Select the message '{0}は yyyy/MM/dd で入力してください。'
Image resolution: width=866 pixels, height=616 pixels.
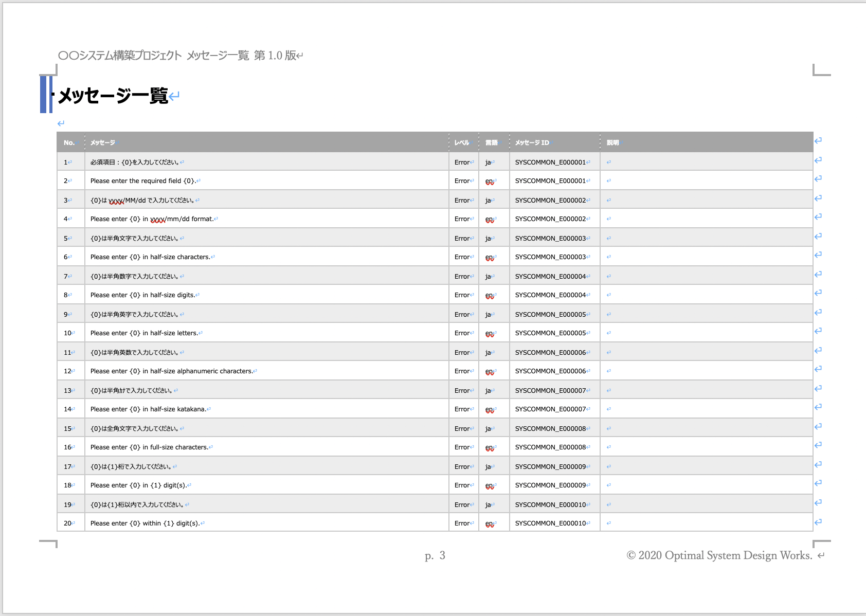pyautogui.click(x=142, y=201)
